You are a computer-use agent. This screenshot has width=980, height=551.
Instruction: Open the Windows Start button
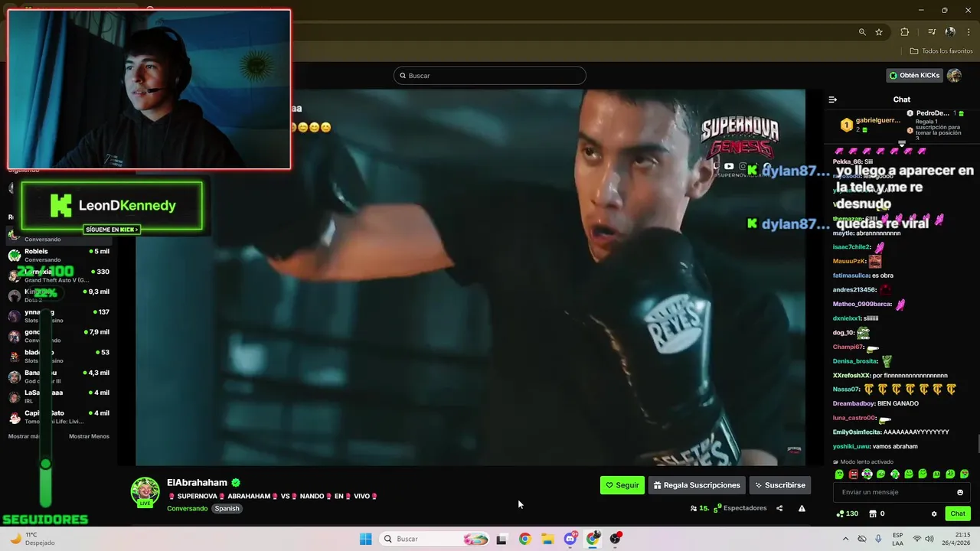(366, 539)
